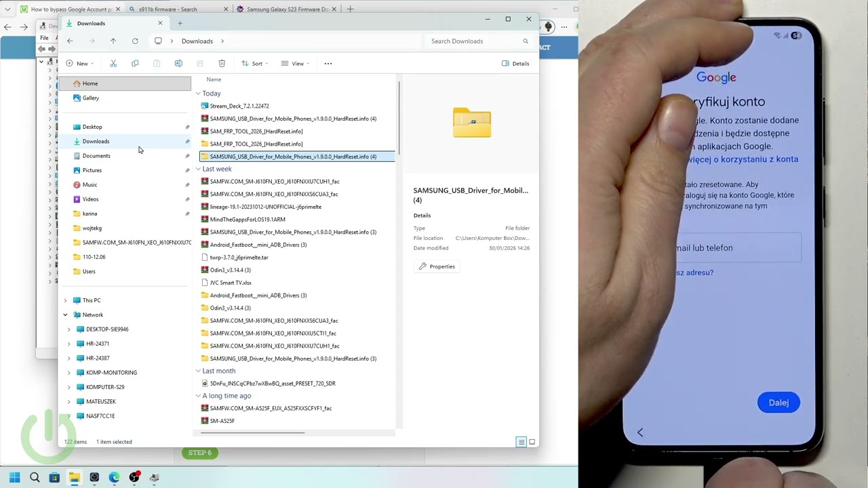
Task: Collapse the Today group
Action: click(x=198, y=94)
